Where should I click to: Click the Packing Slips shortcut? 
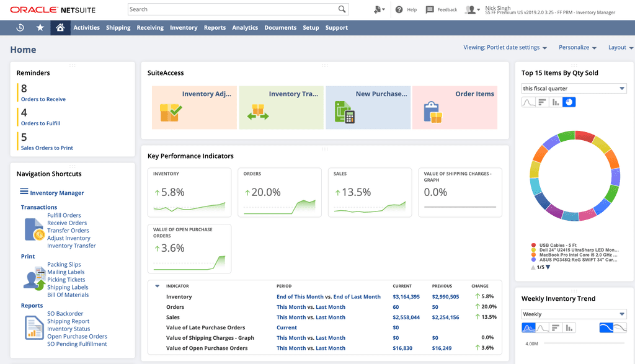click(x=64, y=264)
